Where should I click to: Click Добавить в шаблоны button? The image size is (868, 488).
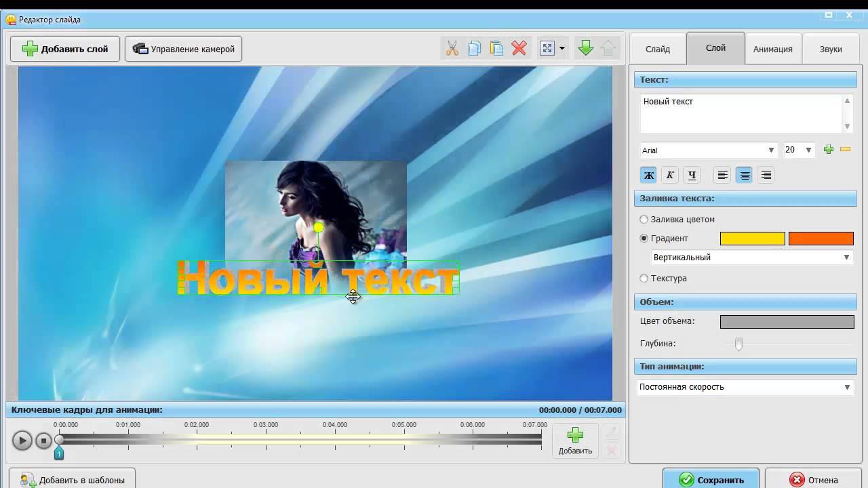pyautogui.click(x=72, y=480)
